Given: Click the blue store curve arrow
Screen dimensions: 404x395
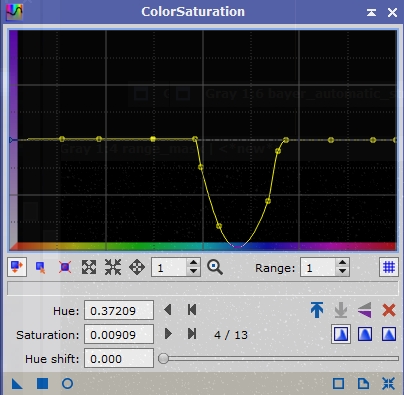Looking at the screenshot, I should point(317,310).
